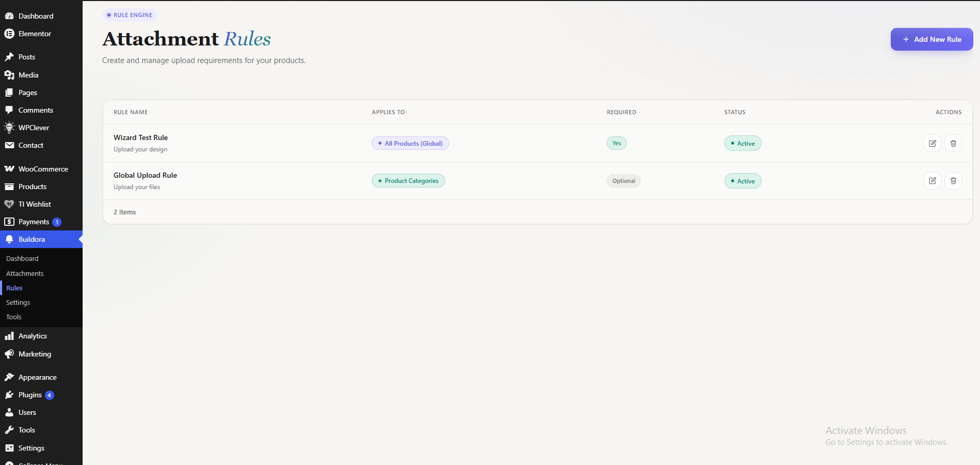Click the Posts pushpin icon
The width and height of the screenshot is (980, 465).
click(x=9, y=57)
